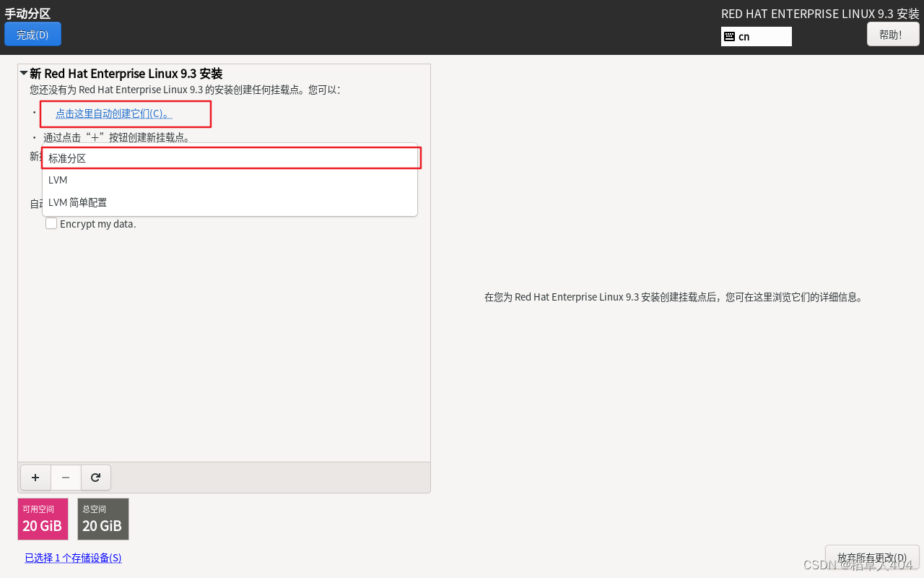Image resolution: width=924 pixels, height=578 pixels.
Task: Collapse the new Red Hat Enterprise Linux 9.3 section
Action: point(24,73)
